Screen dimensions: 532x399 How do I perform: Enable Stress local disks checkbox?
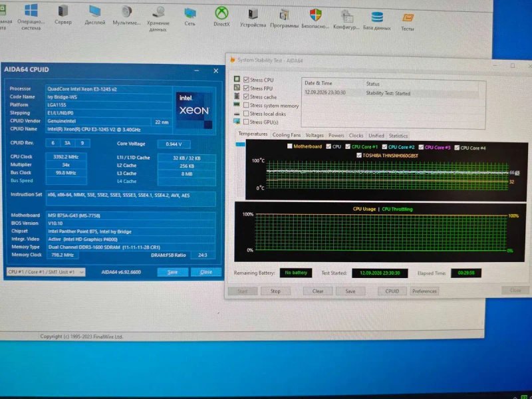[x=246, y=114]
